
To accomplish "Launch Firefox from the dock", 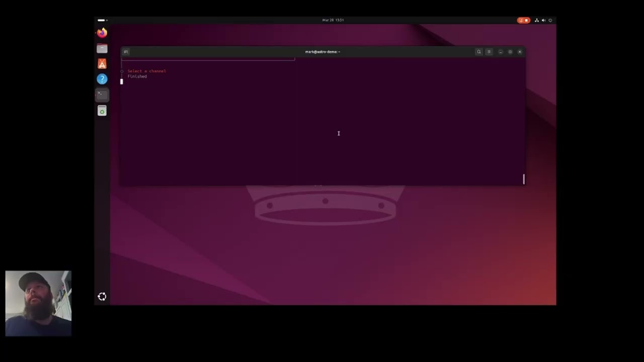I will (102, 33).
